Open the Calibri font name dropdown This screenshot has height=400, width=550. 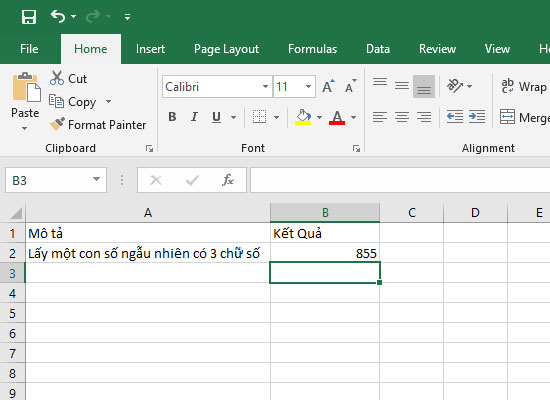coord(265,86)
